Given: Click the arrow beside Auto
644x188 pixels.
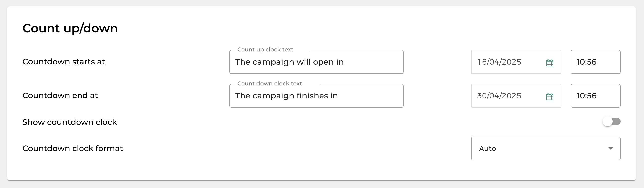Looking at the screenshot, I should tap(610, 148).
